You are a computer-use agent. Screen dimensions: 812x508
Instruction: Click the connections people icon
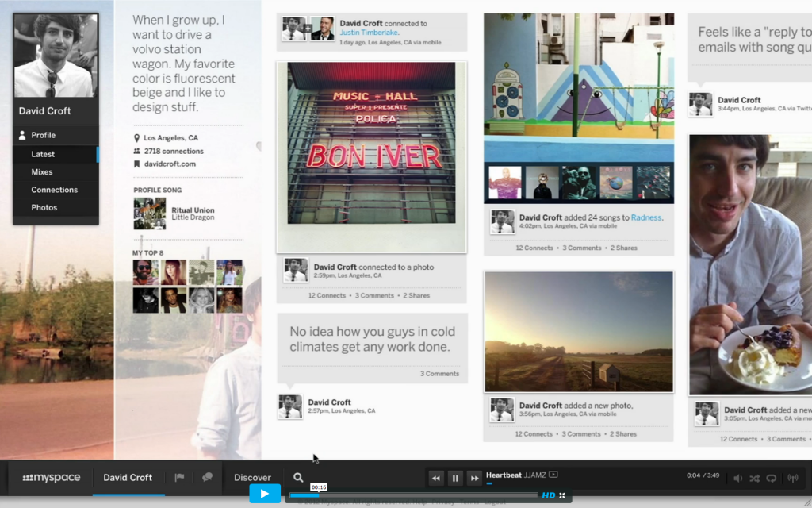[136, 152]
